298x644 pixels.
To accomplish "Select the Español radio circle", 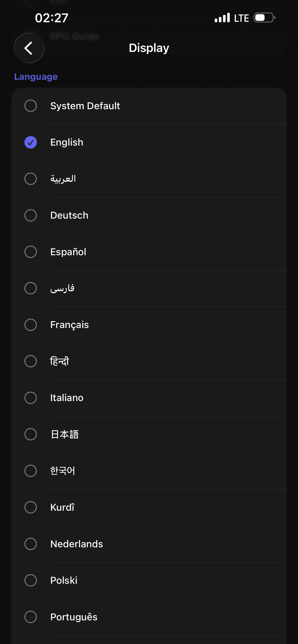I will (31, 252).
